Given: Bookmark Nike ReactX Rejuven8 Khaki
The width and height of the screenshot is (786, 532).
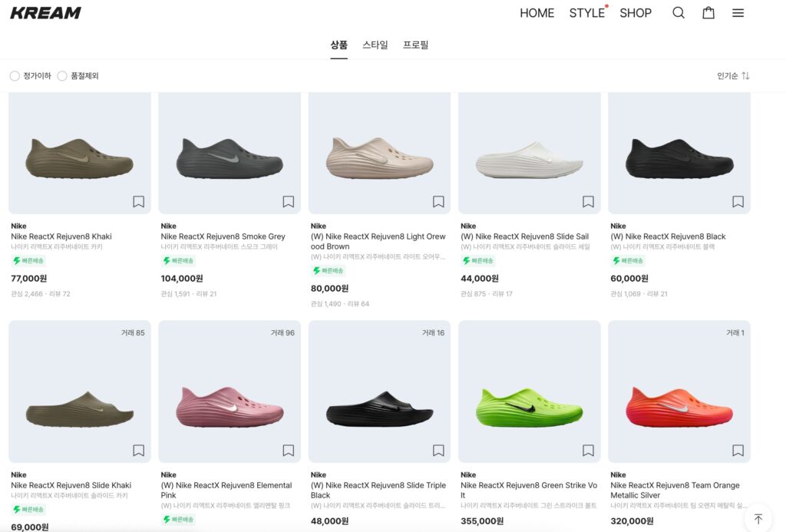Looking at the screenshot, I should click(138, 202).
